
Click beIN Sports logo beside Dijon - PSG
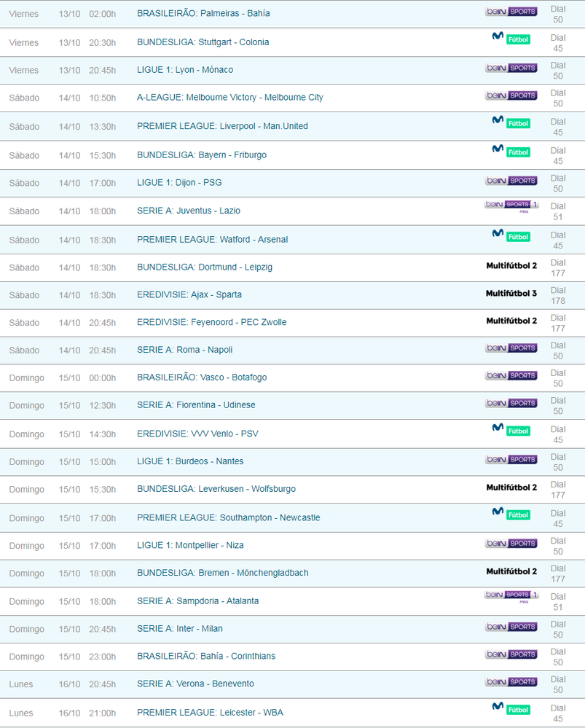511,181
